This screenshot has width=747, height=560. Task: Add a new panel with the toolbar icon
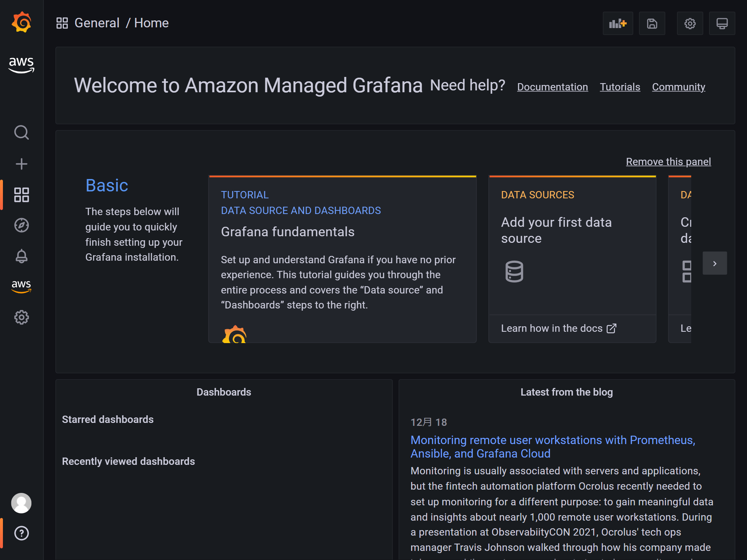[618, 23]
